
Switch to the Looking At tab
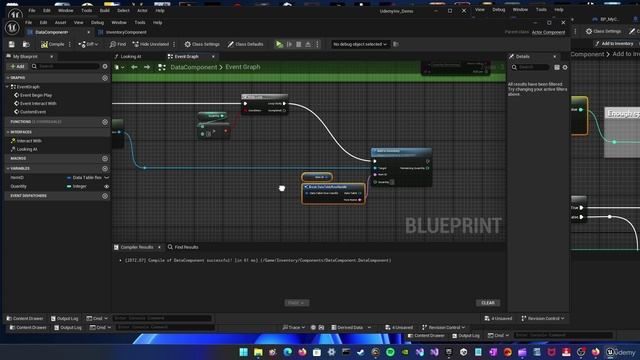[131, 56]
